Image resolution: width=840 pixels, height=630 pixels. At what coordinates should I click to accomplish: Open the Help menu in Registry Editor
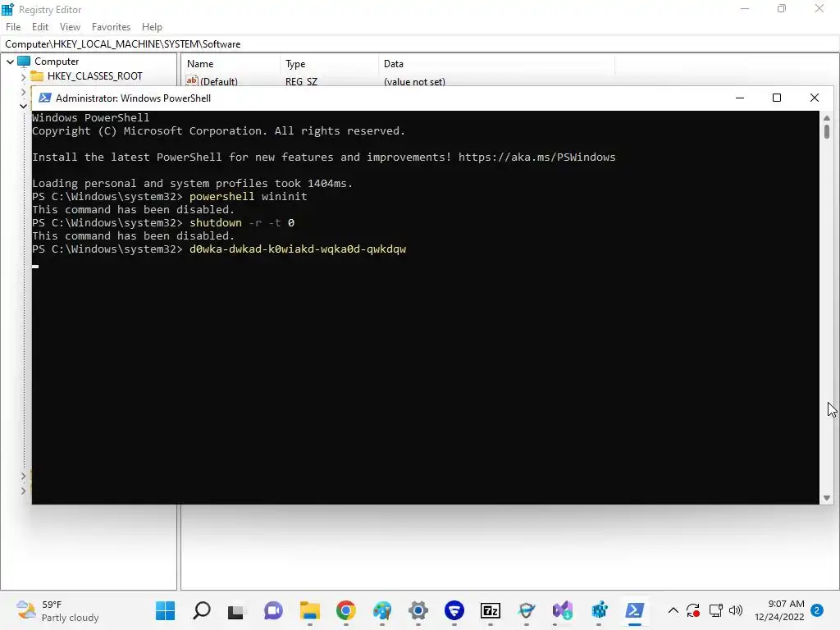[152, 27]
